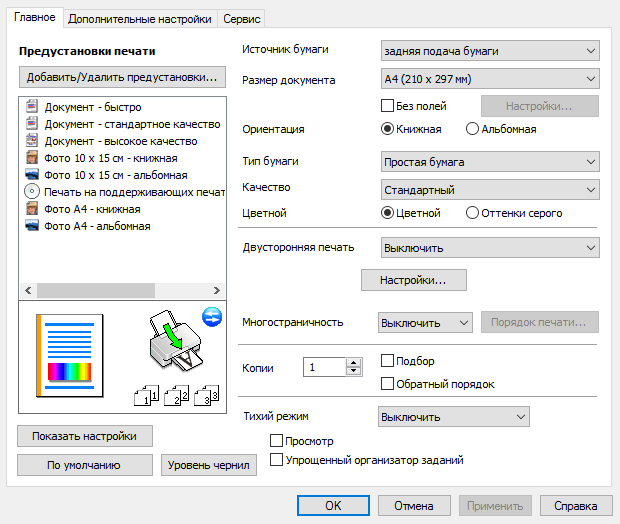Click the presets list scroll-right arrow
620x524 pixels.
(x=216, y=290)
